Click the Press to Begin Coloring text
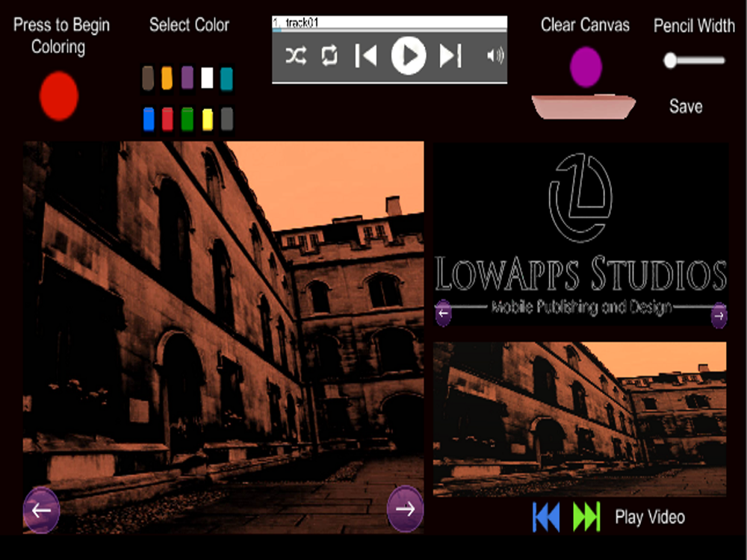The height and width of the screenshot is (560, 747). point(61,36)
